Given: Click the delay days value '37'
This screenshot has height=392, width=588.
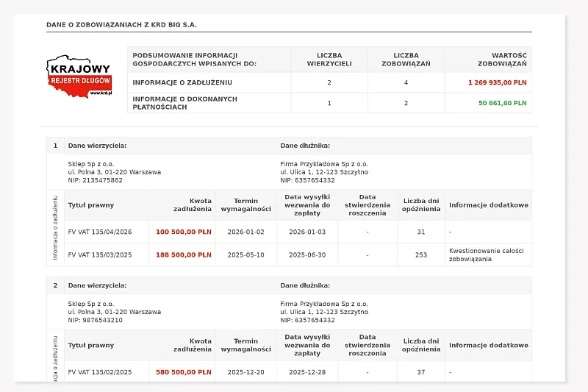Looking at the screenshot, I should pos(421,372).
